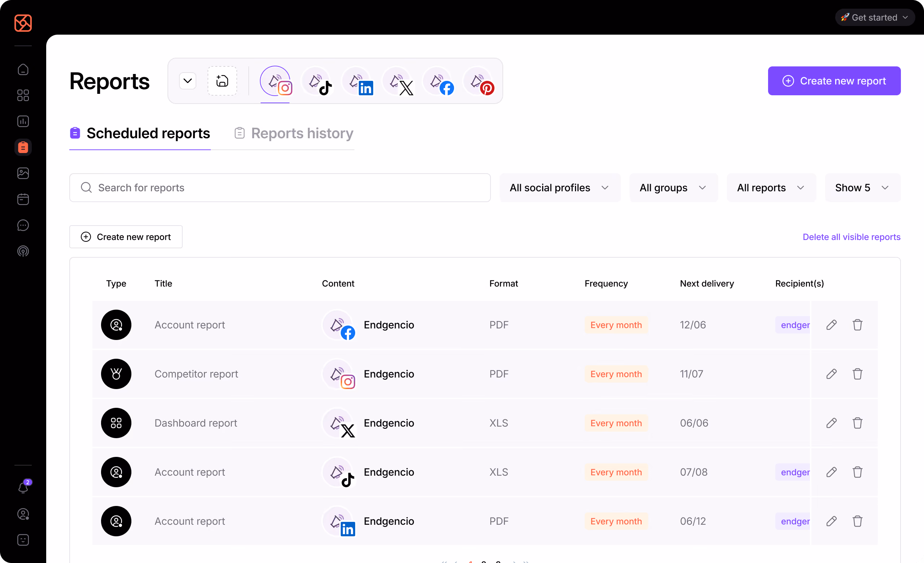Click the purple Create new report button
The width and height of the screenshot is (924, 563).
click(x=834, y=81)
